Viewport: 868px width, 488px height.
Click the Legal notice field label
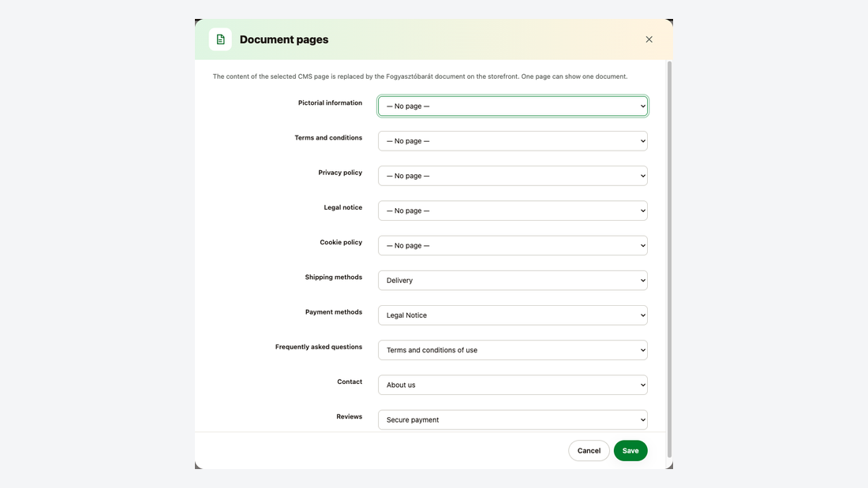click(x=342, y=207)
